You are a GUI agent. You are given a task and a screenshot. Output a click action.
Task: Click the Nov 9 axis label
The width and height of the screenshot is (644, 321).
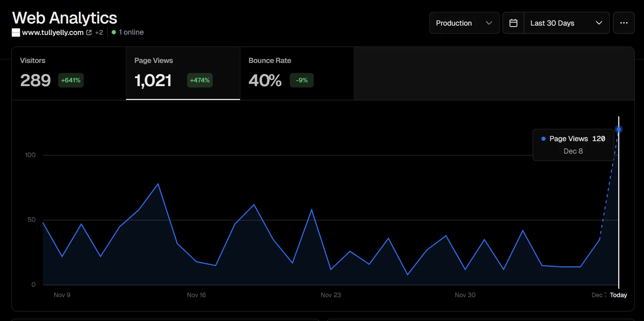pyautogui.click(x=62, y=295)
